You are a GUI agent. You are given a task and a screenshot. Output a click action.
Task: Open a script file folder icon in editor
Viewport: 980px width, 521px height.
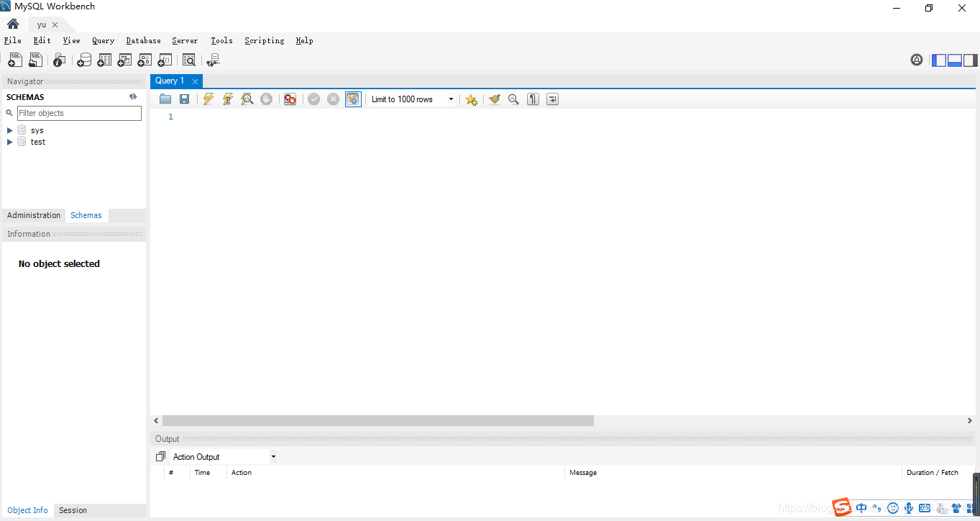pyautogui.click(x=165, y=99)
